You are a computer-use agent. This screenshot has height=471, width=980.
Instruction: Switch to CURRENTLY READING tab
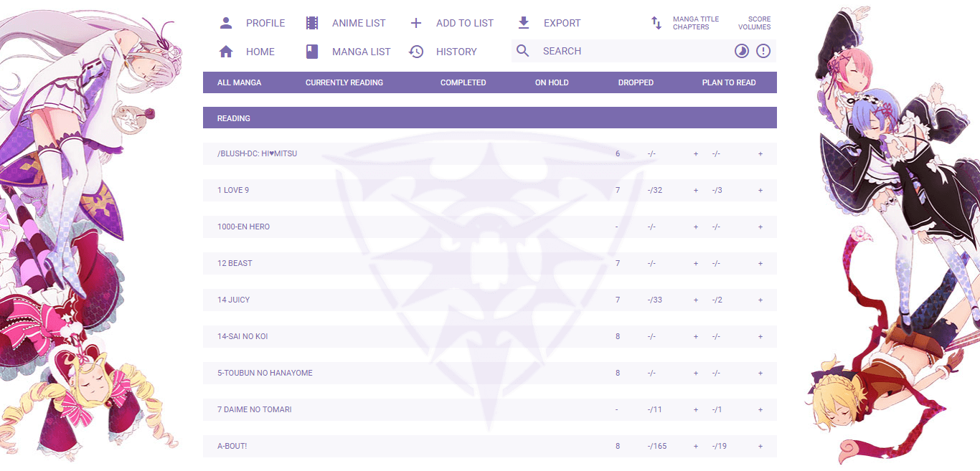click(344, 82)
